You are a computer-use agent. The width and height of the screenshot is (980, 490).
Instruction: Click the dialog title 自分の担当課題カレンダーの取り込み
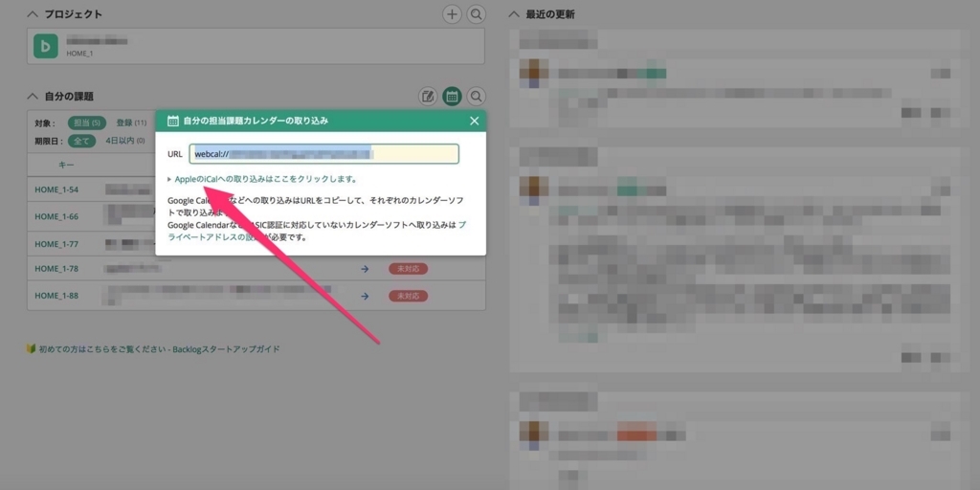coord(256,121)
